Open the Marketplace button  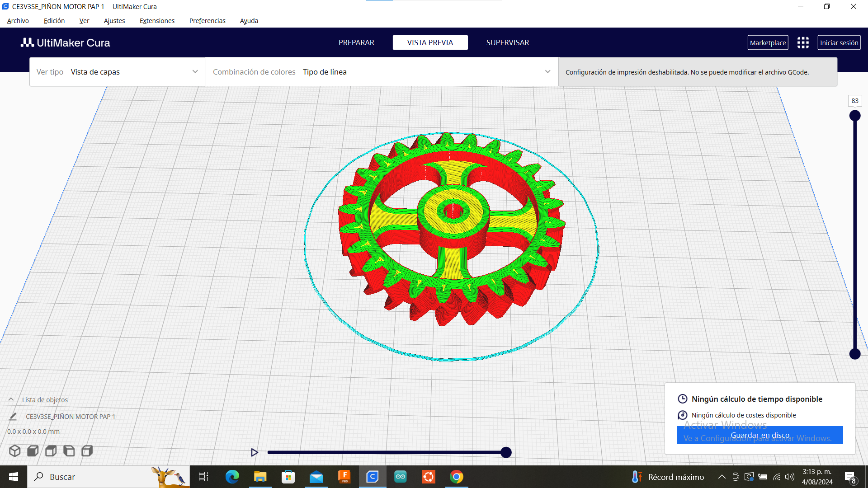tap(768, 43)
